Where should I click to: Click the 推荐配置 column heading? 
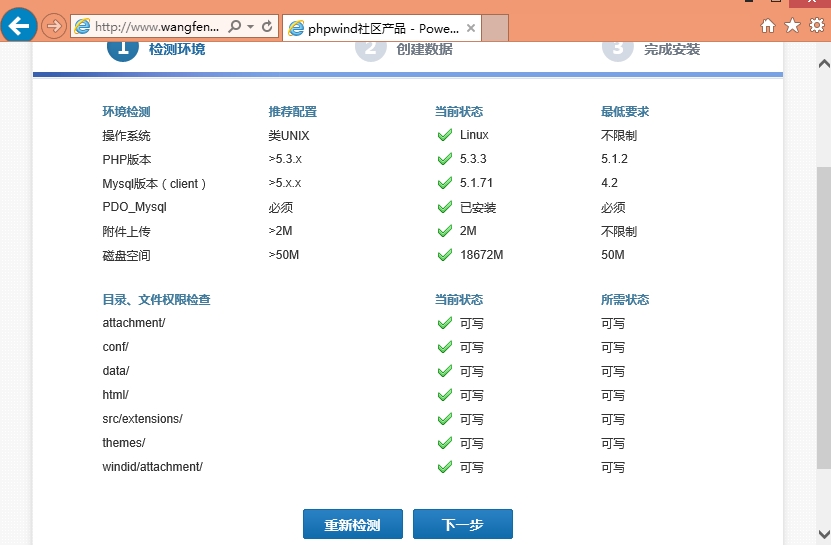coord(293,111)
